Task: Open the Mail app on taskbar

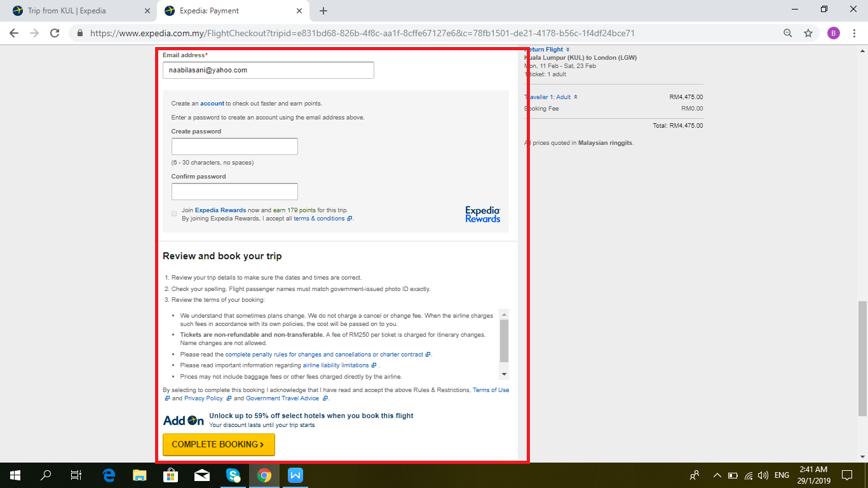Action: [x=202, y=475]
